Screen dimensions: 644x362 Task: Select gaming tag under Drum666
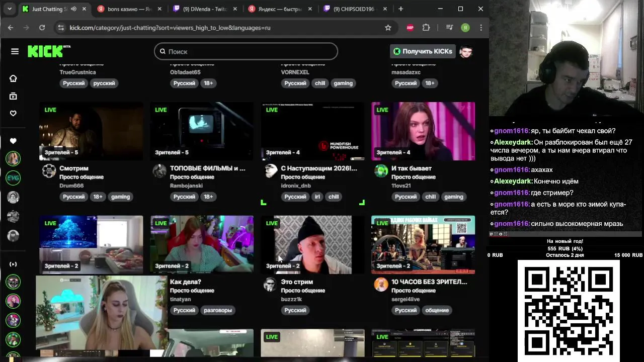click(x=120, y=197)
